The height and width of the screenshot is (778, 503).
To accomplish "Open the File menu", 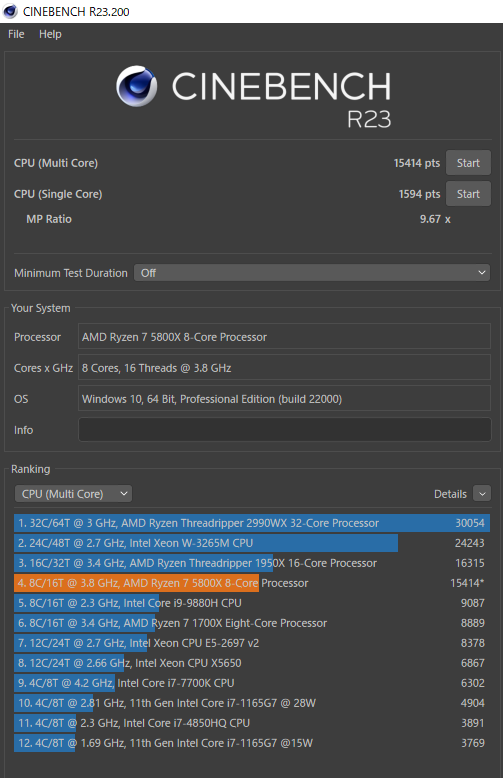I will click(x=16, y=34).
